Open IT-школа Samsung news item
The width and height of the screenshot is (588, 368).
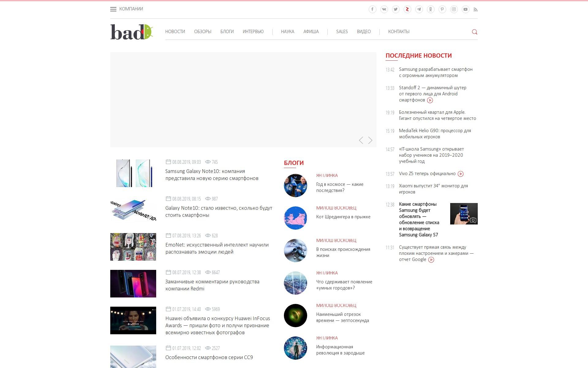click(432, 155)
